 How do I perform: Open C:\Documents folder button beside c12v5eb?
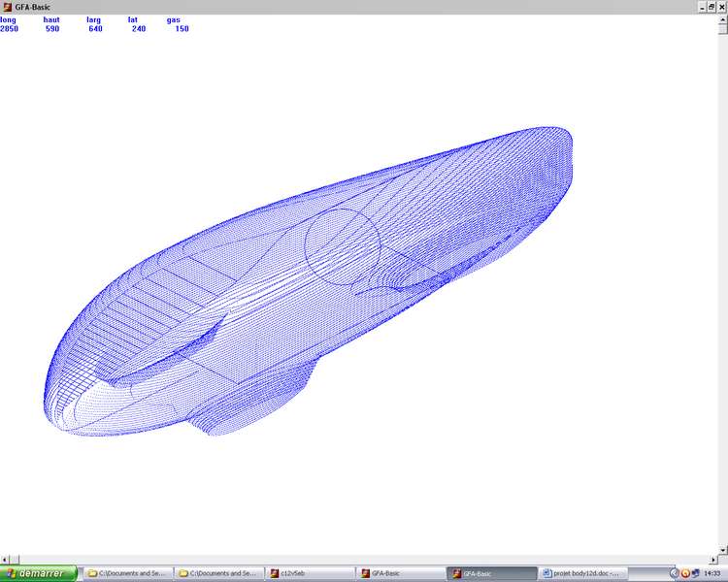click(219, 573)
